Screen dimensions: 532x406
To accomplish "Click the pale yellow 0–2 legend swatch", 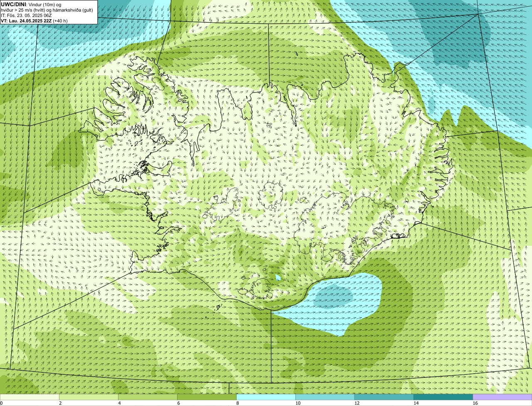I will point(30,397).
